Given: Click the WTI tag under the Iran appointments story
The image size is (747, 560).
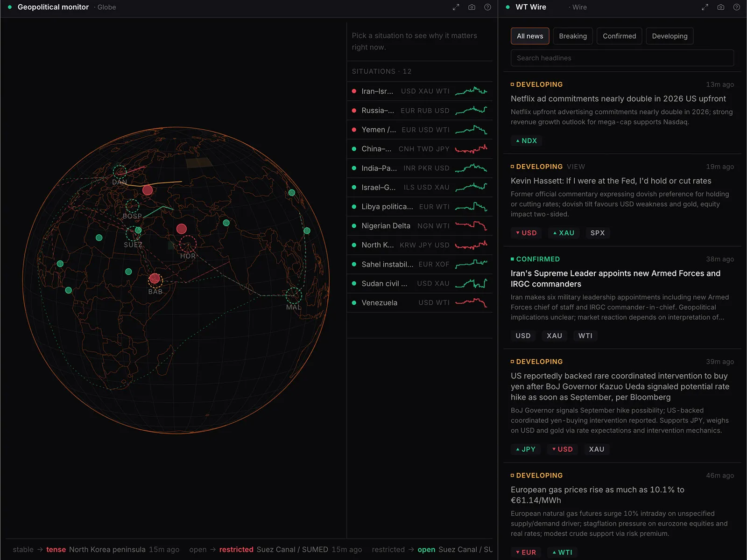Looking at the screenshot, I should (585, 336).
